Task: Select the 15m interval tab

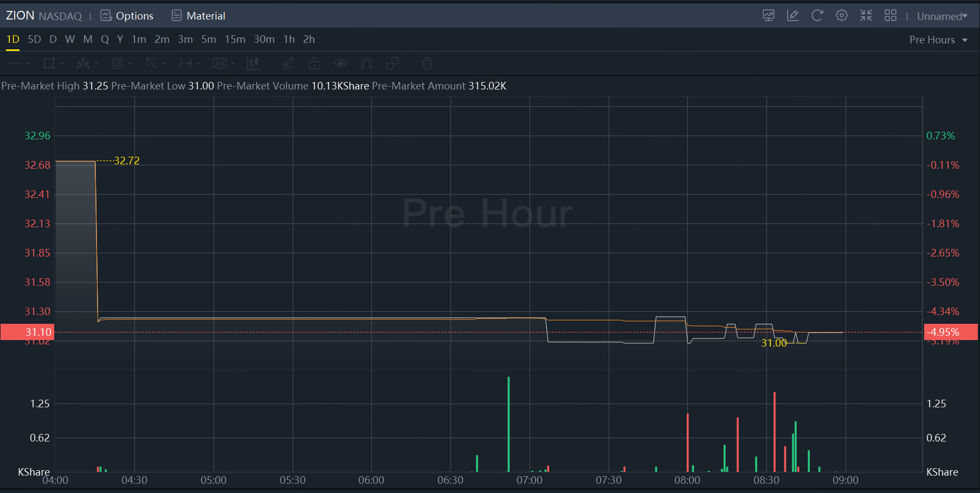Action: tap(235, 40)
